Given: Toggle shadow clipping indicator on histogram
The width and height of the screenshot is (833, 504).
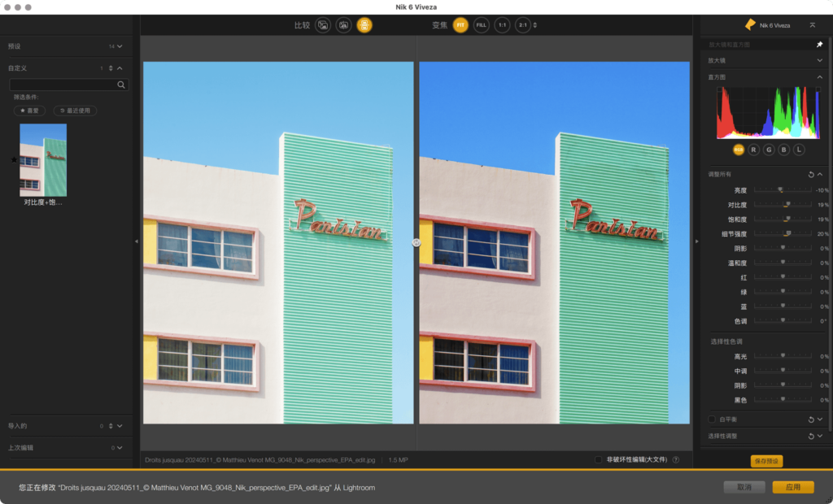Looking at the screenshot, I should point(719,89).
